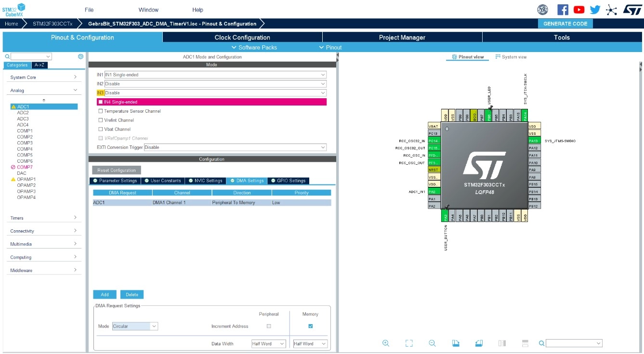Fit the chip to the view
This screenshot has width=644, height=354.
pos(409,343)
